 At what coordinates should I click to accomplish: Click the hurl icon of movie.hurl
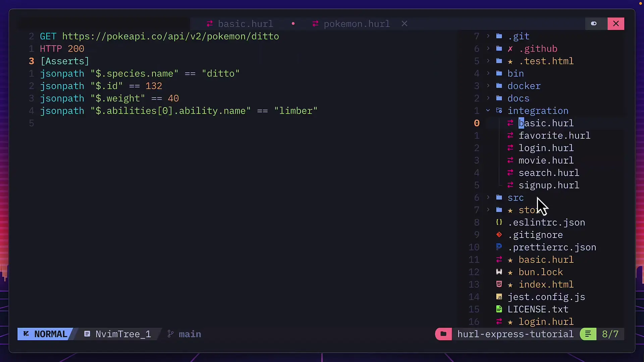pos(510,160)
